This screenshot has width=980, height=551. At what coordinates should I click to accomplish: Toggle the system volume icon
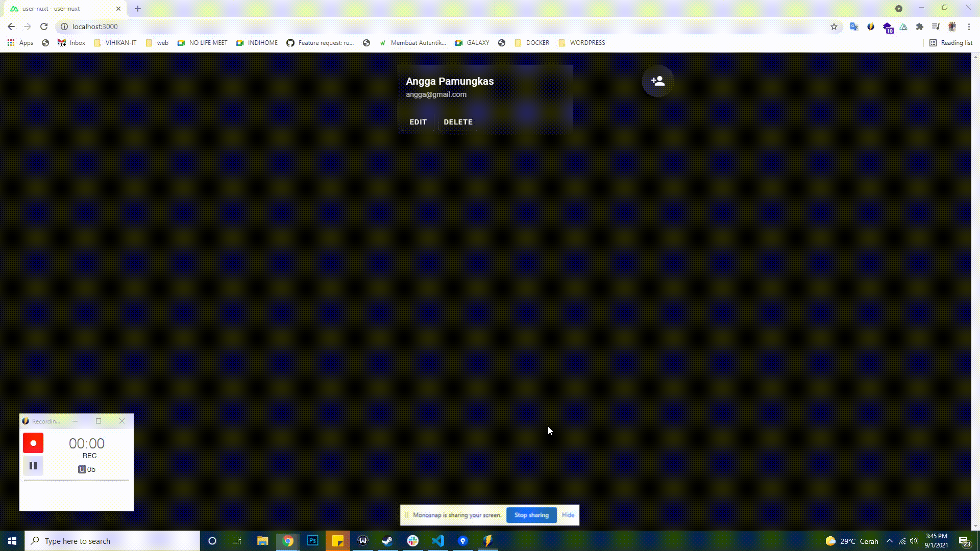[x=913, y=541]
